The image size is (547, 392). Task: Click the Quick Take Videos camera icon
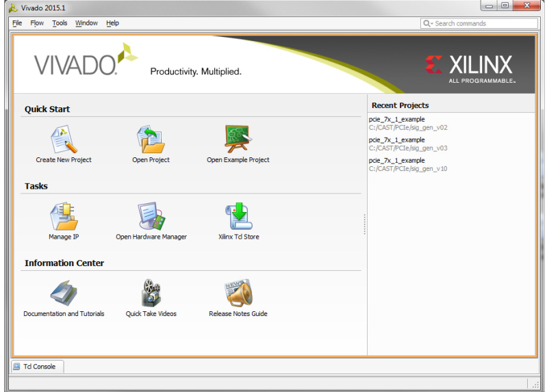point(151,293)
